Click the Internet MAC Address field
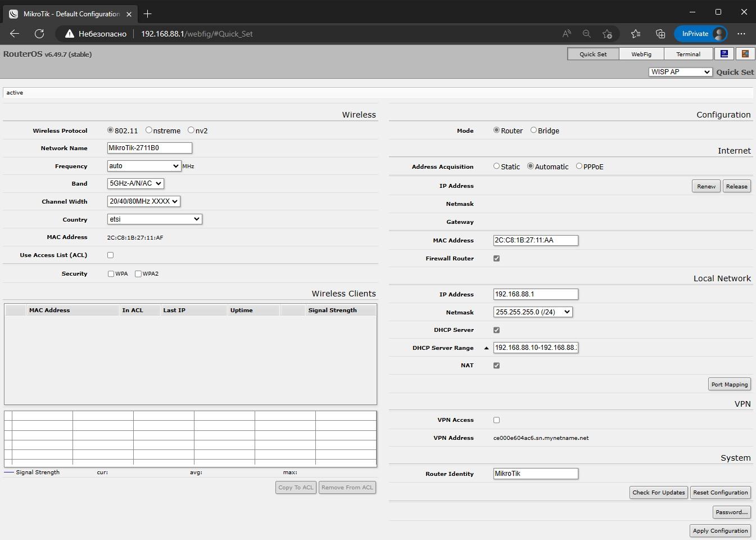 click(x=536, y=240)
